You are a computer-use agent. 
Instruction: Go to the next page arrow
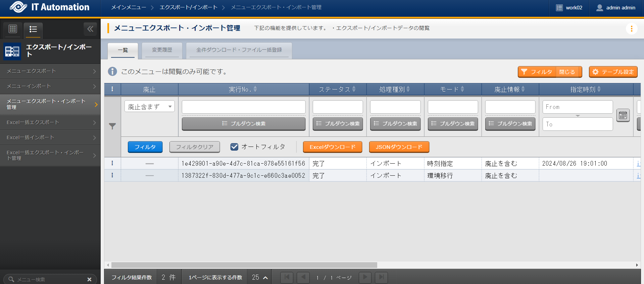coord(365,277)
